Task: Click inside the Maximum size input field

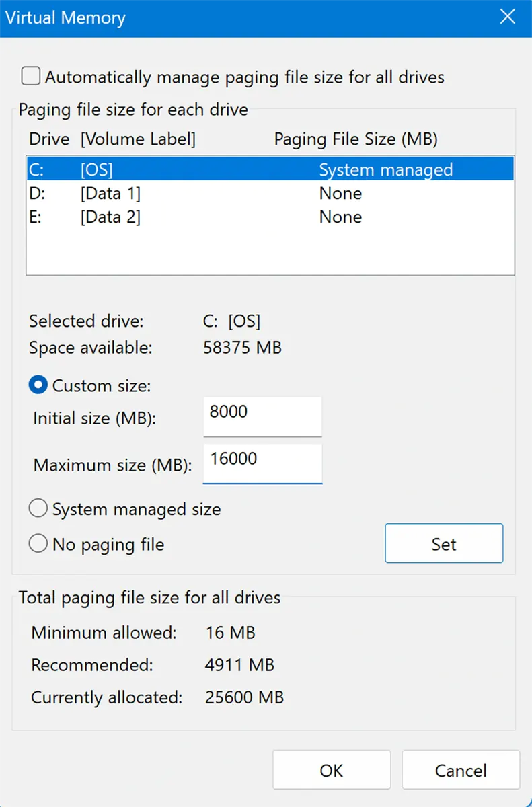Action: [x=262, y=463]
